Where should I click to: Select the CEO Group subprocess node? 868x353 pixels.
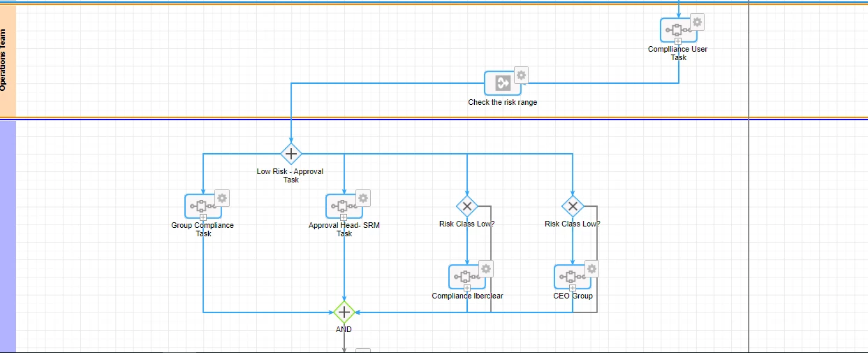pos(573,277)
